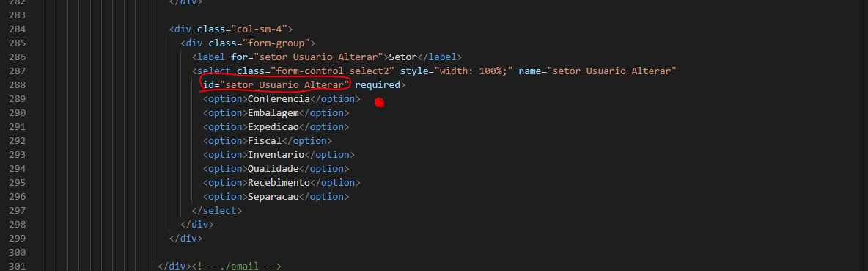Click the Separacao option text
The width and height of the screenshot is (868, 271).
pos(273,197)
